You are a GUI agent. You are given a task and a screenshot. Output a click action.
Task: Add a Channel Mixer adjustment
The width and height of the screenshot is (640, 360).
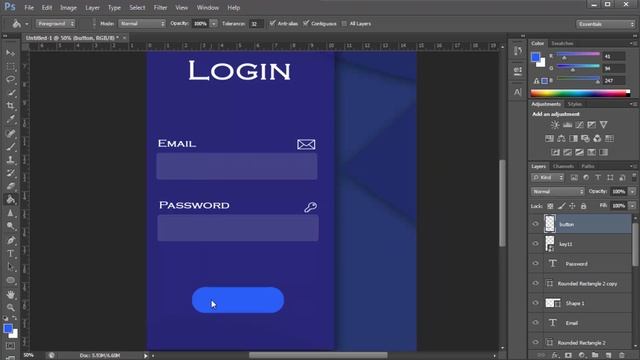pos(597,139)
